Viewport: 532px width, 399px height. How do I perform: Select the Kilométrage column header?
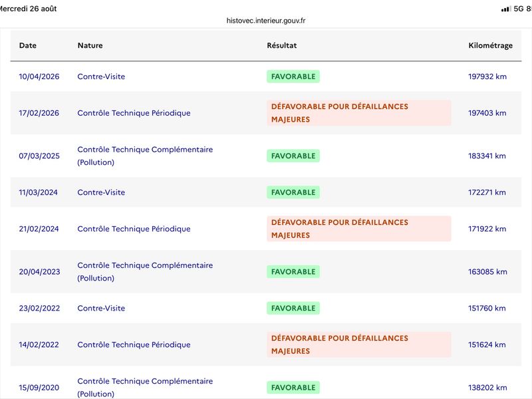click(490, 45)
